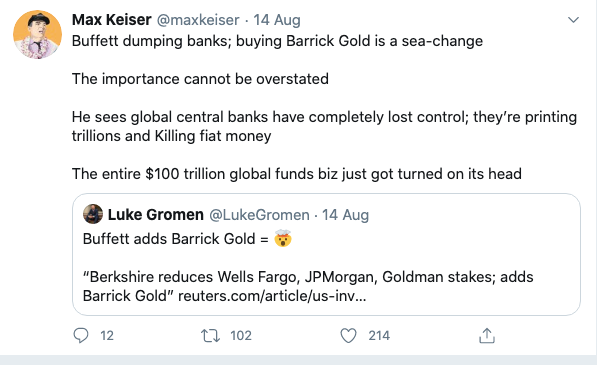Open the Max Keiser display name
This screenshot has height=365, width=597.
click(112, 20)
